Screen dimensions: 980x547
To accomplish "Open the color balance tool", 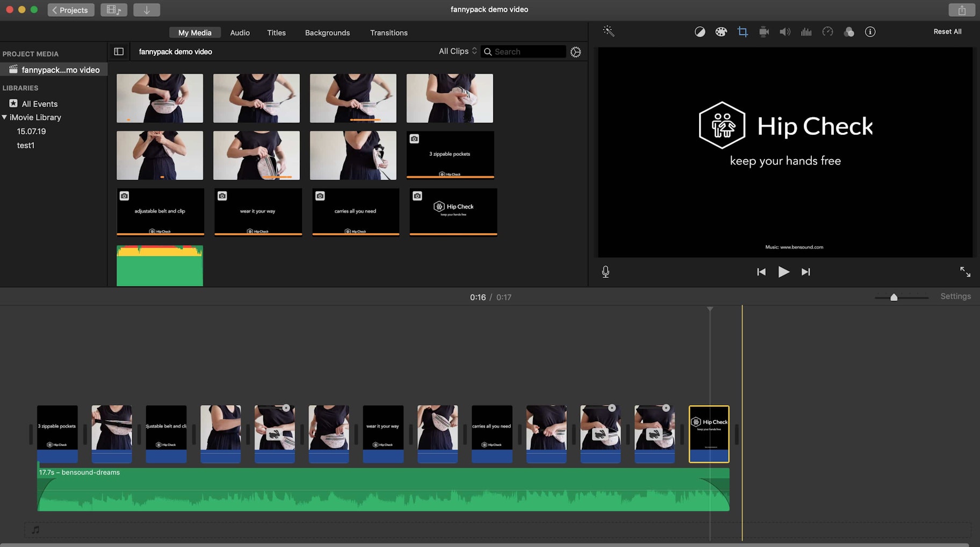I will [x=700, y=32].
